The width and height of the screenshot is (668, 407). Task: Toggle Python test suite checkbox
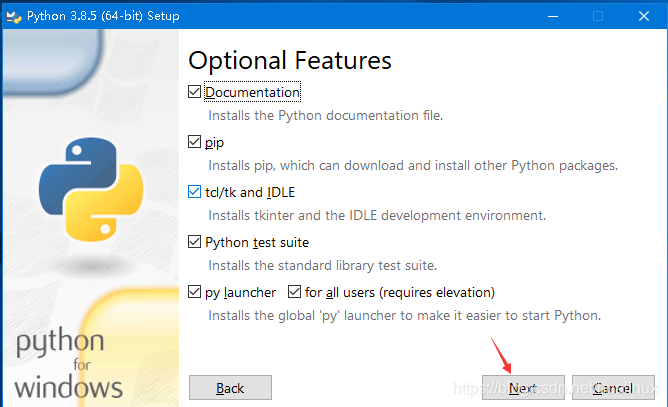(x=194, y=242)
